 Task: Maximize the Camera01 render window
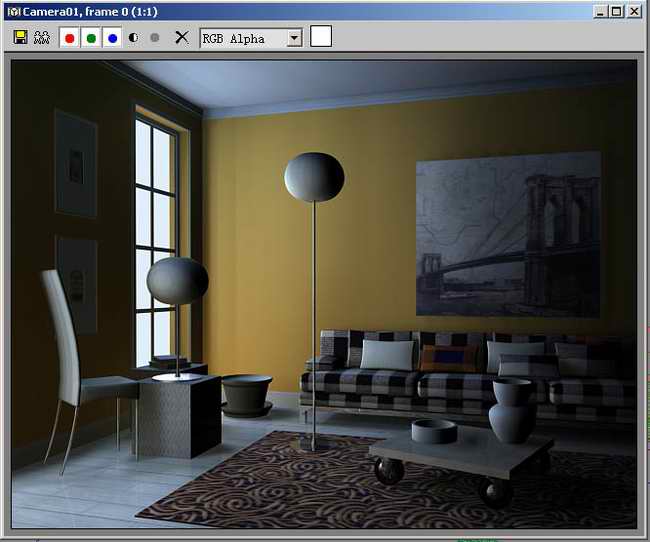pyautogui.click(x=616, y=12)
